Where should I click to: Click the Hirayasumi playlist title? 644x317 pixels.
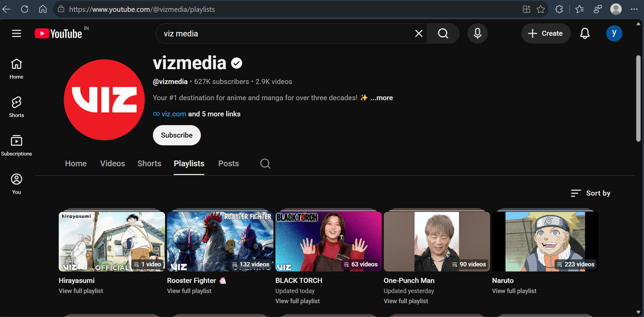77,281
